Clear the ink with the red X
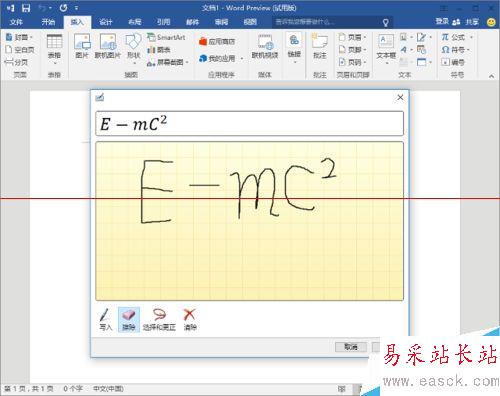Screen dimensions: 500x396 (190, 320)
